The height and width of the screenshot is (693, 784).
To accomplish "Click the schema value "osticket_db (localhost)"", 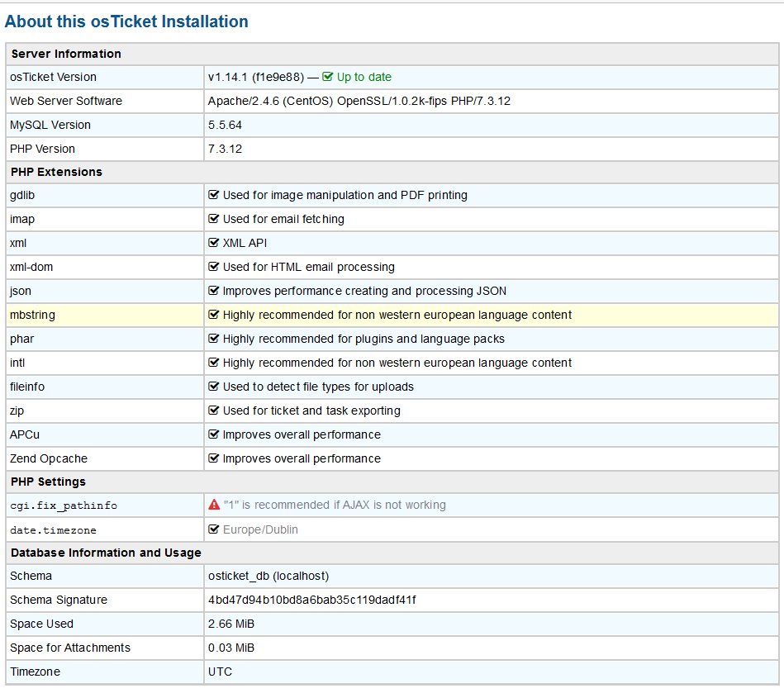I will [x=268, y=576].
